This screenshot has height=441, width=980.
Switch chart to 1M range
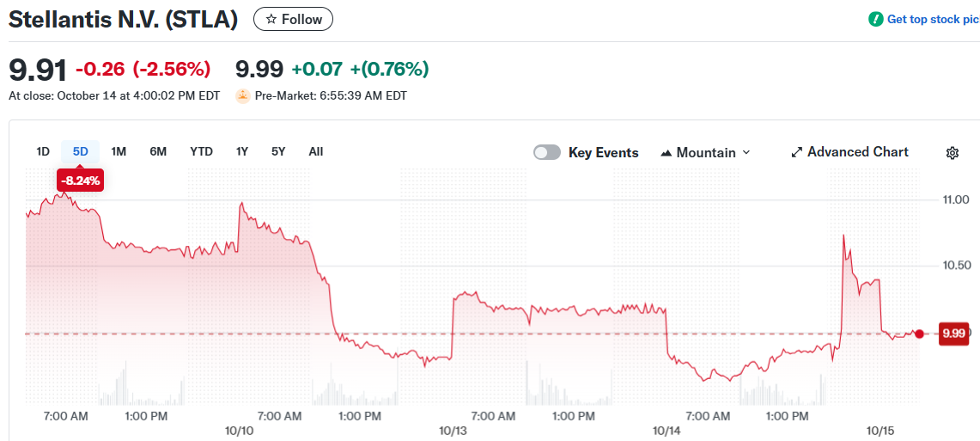(119, 151)
